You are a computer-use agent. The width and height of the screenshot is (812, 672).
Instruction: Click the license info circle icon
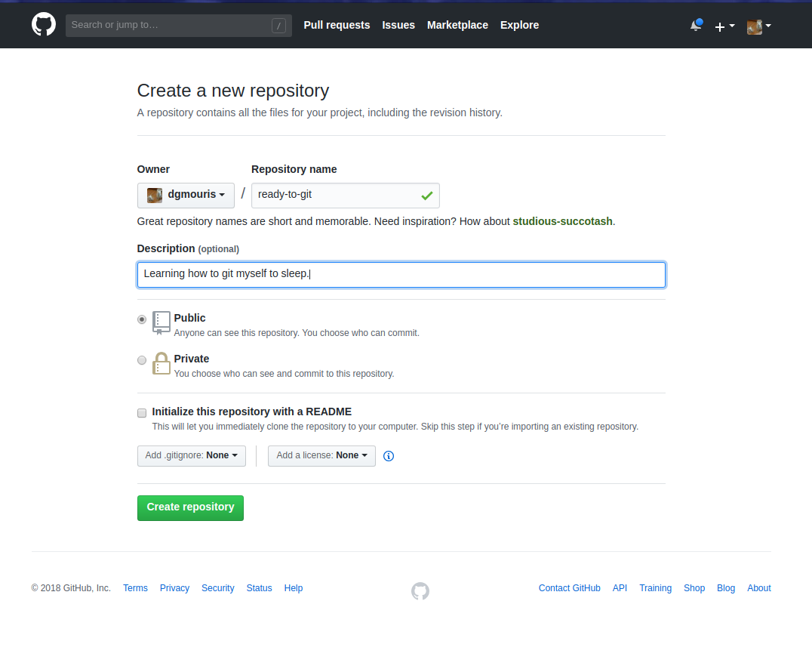(x=389, y=456)
